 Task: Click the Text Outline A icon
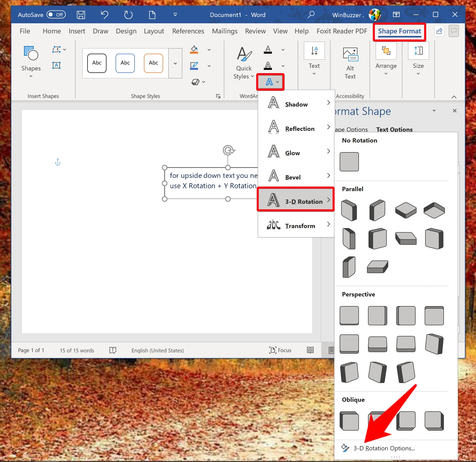268,66
